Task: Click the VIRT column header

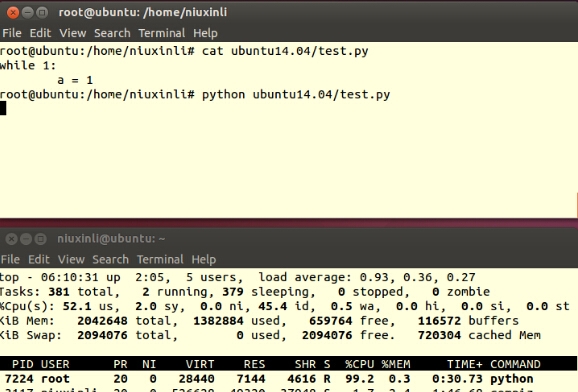Action: (x=200, y=364)
